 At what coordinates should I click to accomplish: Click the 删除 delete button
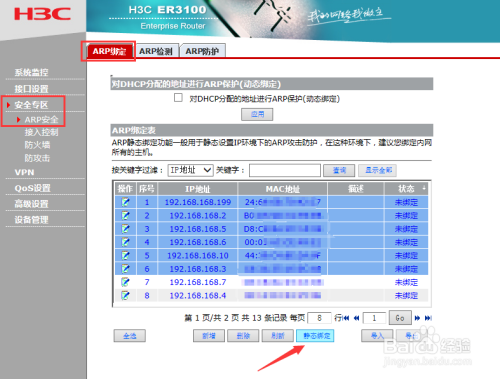pyautogui.click(x=243, y=336)
